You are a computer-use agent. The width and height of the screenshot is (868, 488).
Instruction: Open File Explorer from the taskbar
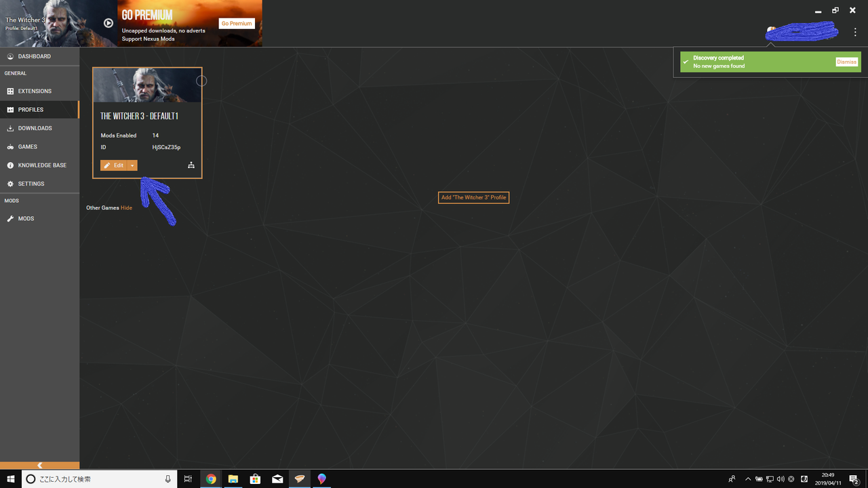[233, 479]
